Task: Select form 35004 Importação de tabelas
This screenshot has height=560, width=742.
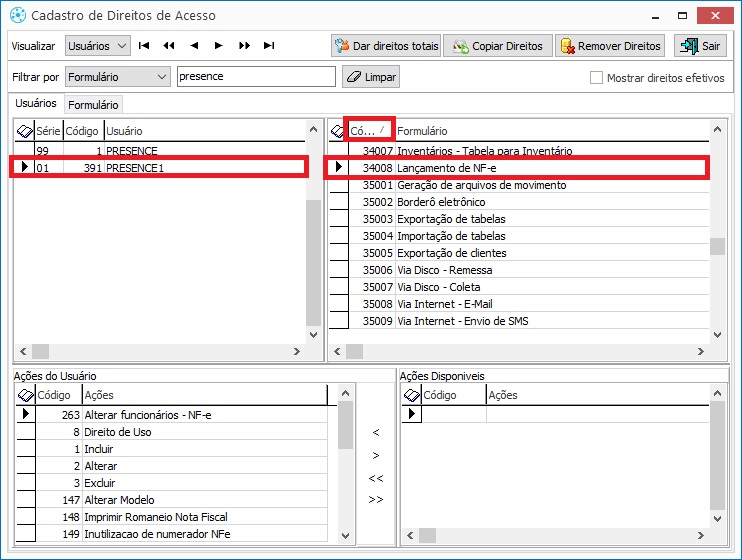Action: click(519, 236)
